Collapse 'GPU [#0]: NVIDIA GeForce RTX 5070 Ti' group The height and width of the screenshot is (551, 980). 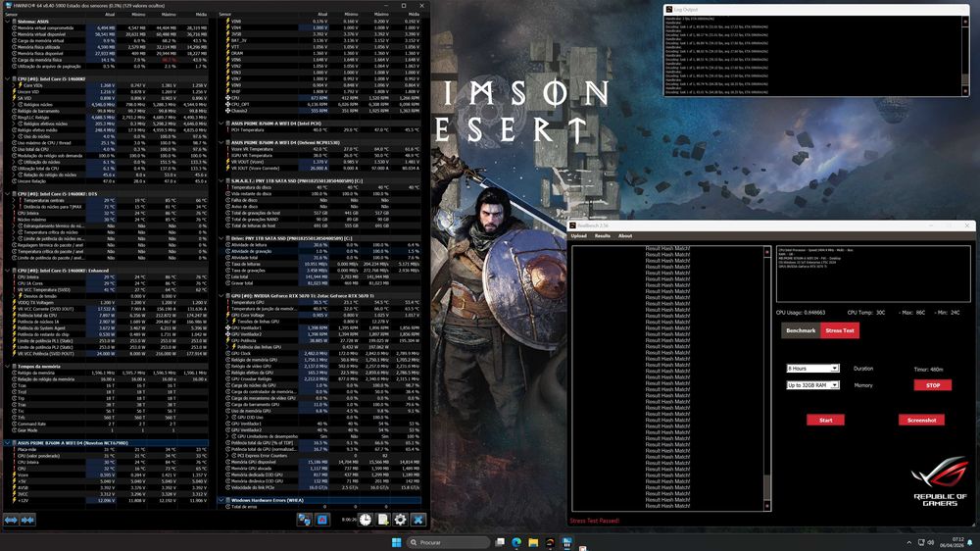point(221,296)
